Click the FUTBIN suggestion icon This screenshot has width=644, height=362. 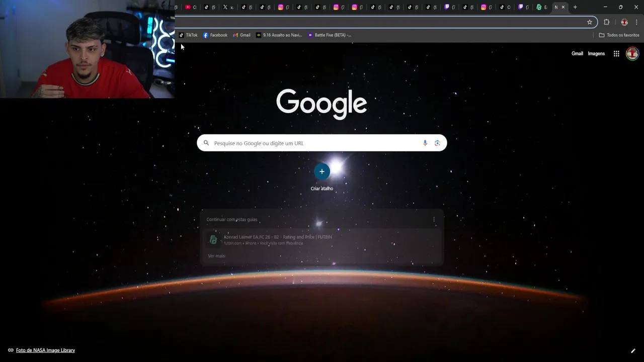tap(213, 240)
